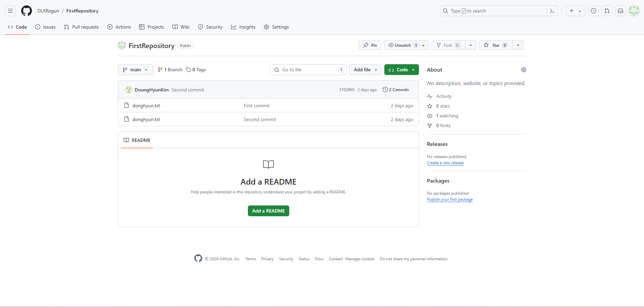View the 2 Commits history
The image size is (644, 307).
(x=396, y=89)
